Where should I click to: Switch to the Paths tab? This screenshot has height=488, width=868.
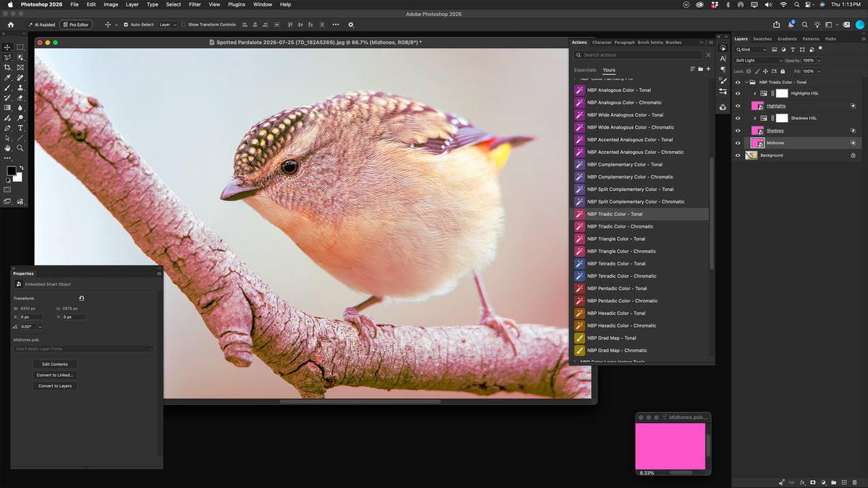tap(830, 39)
